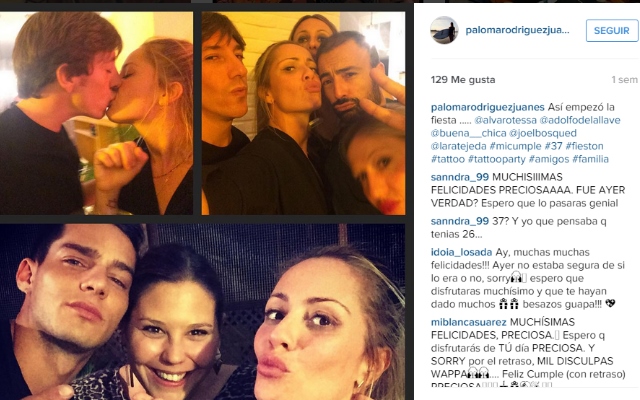Open palomarodriguezjua... profile username in header
Screen dimensions: 640x400
click(x=517, y=30)
